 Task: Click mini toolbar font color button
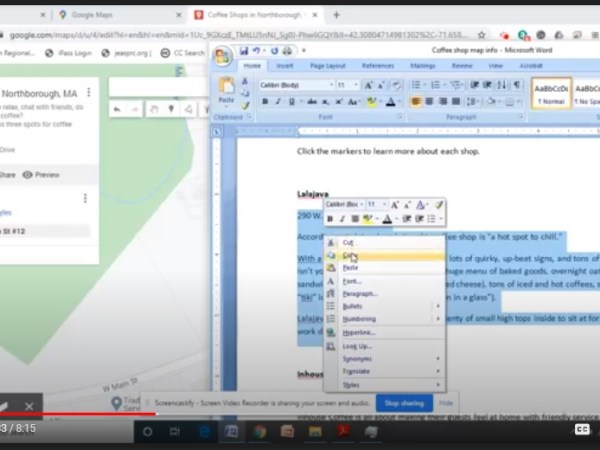tap(387, 219)
